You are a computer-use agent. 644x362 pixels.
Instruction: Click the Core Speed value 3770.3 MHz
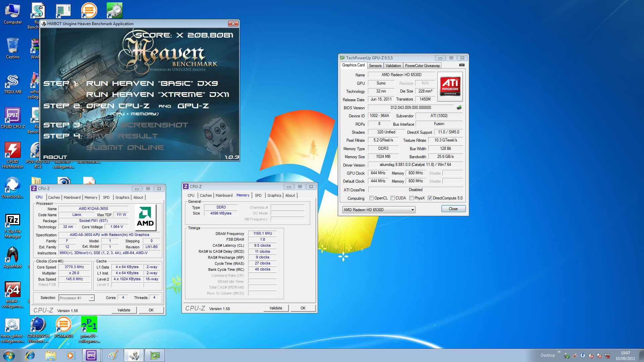(74, 267)
